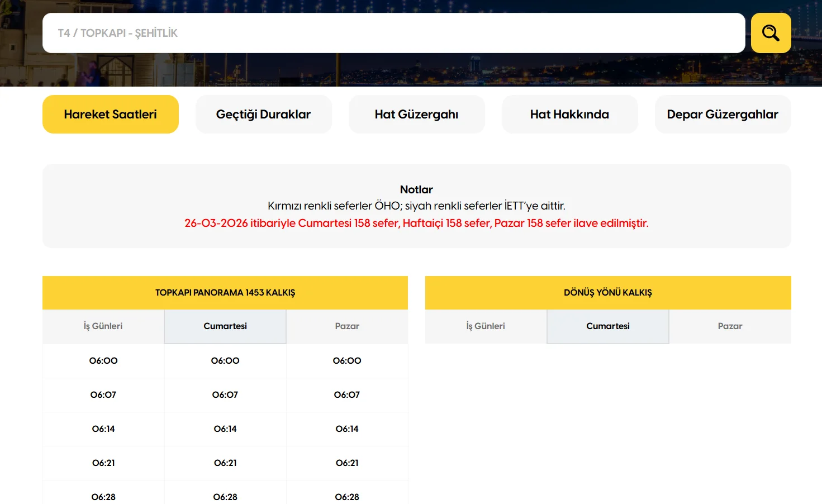Show the Hat Hakkında tab
822x504 pixels.
569,114
